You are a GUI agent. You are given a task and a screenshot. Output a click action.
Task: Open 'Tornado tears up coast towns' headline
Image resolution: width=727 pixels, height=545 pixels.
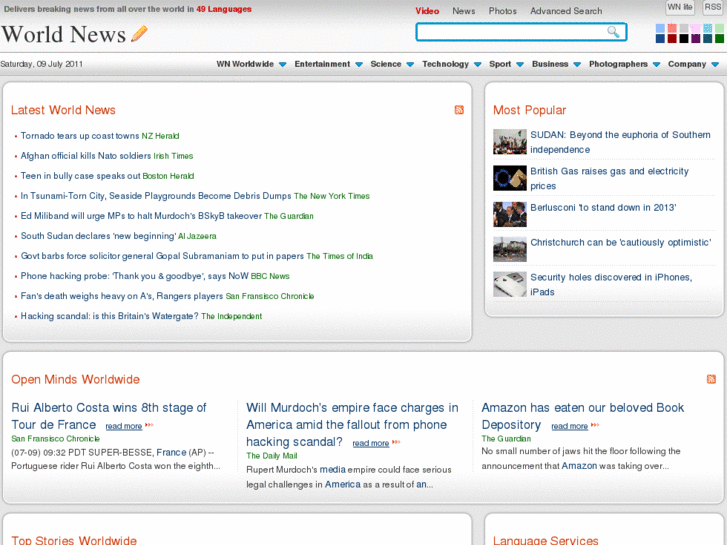click(80, 136)
